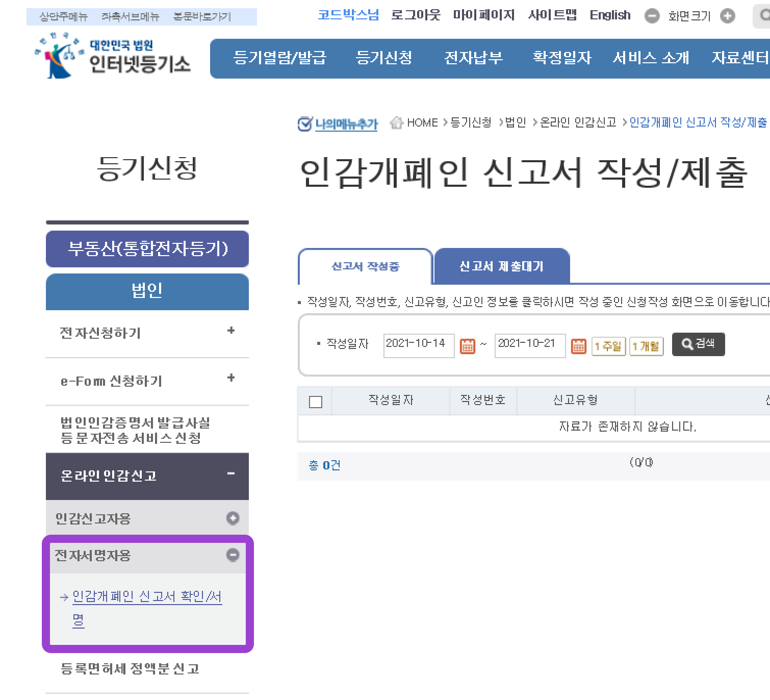Expand the 전자신청하기 section

[230, 331]
